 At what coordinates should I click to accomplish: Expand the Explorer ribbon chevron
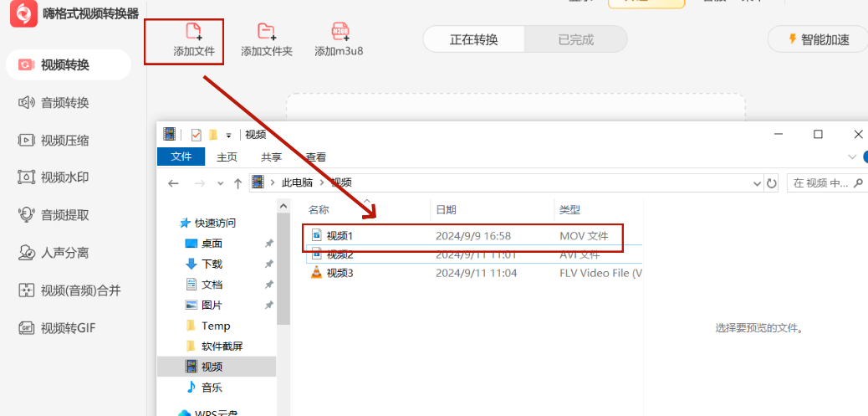[852, 157]
